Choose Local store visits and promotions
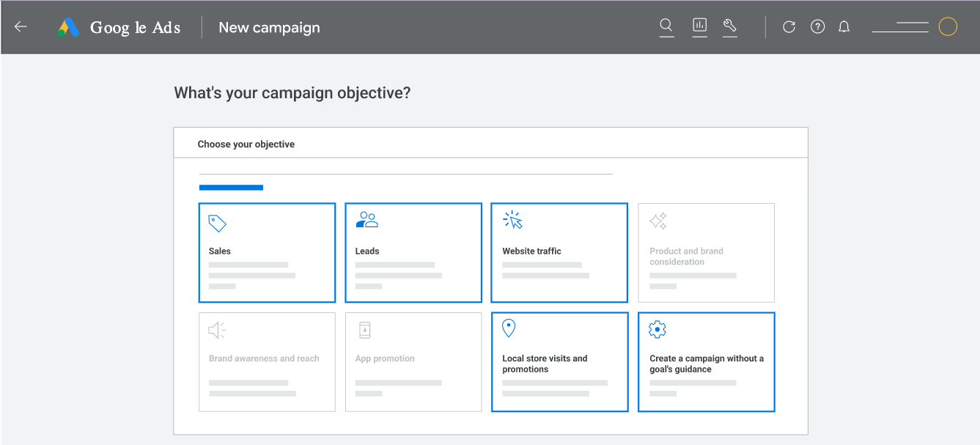Image resolution: width=980 pixels, height=445 pixels. [x=559, y=362]
